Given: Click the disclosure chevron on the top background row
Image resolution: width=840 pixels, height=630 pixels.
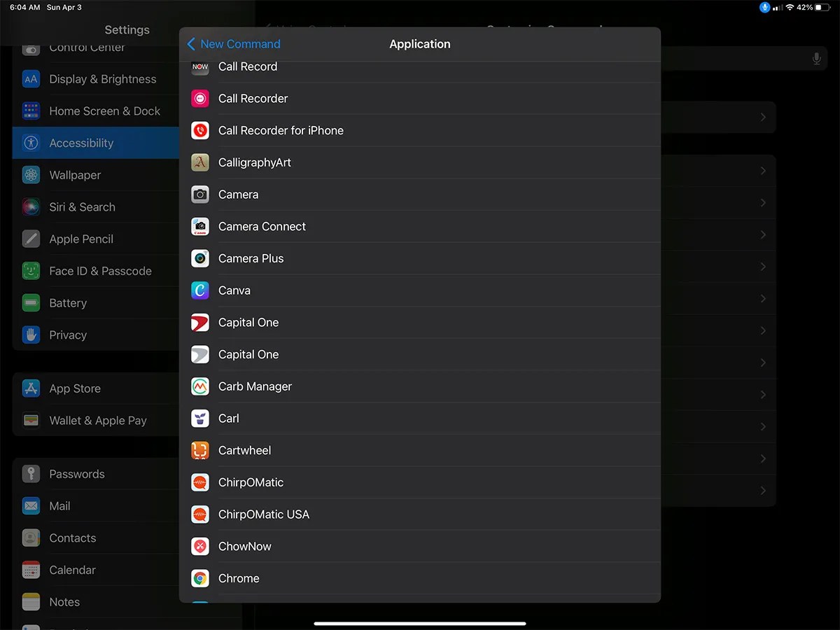Looking at the screenshot, I should point(764,117).
